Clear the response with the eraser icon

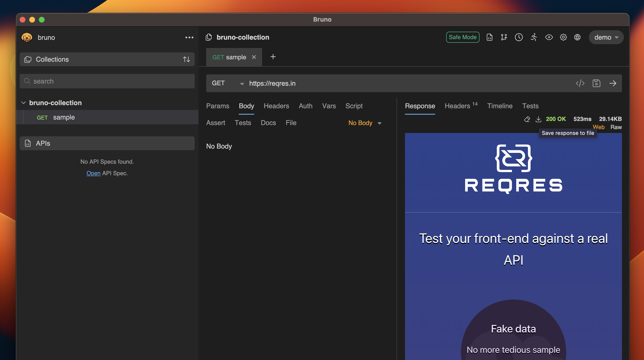527,119
